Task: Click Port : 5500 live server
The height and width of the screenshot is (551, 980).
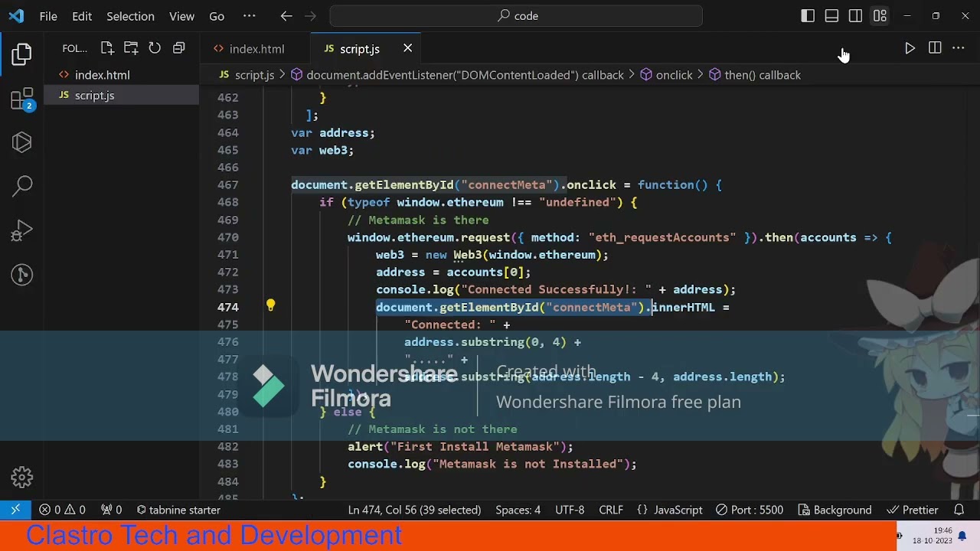Action: (750, 510)
